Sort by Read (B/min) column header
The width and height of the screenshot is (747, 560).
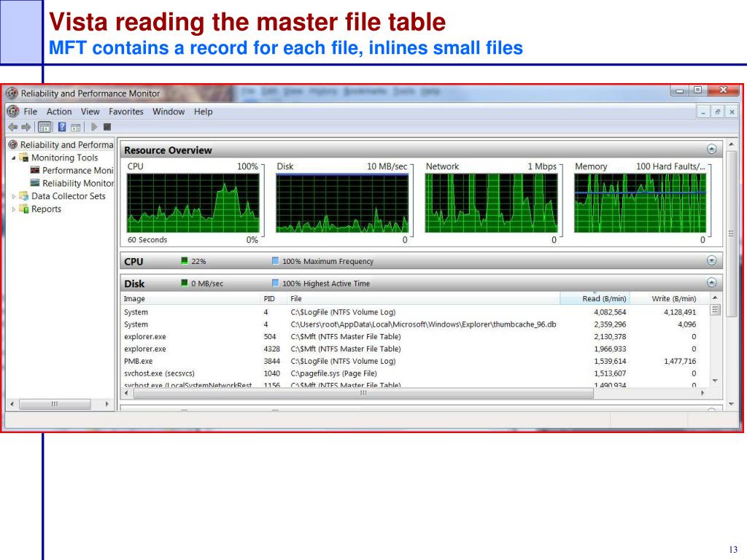pos(595,298)
